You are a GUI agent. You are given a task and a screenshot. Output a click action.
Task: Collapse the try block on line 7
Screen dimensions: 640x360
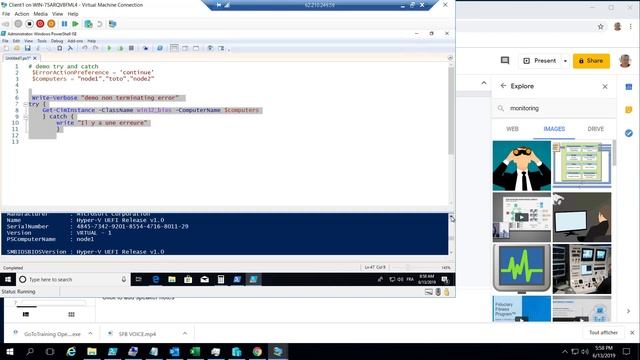pos(25,104)
